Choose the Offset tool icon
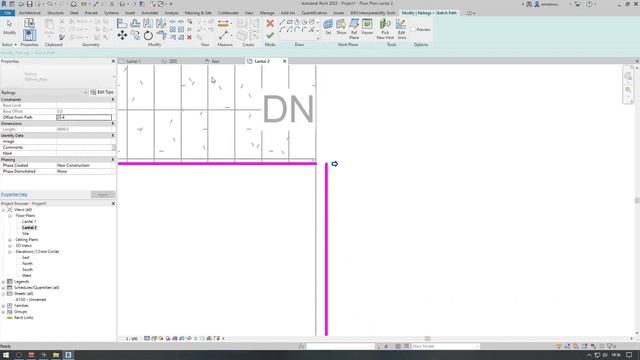 (x=135, y=23)
